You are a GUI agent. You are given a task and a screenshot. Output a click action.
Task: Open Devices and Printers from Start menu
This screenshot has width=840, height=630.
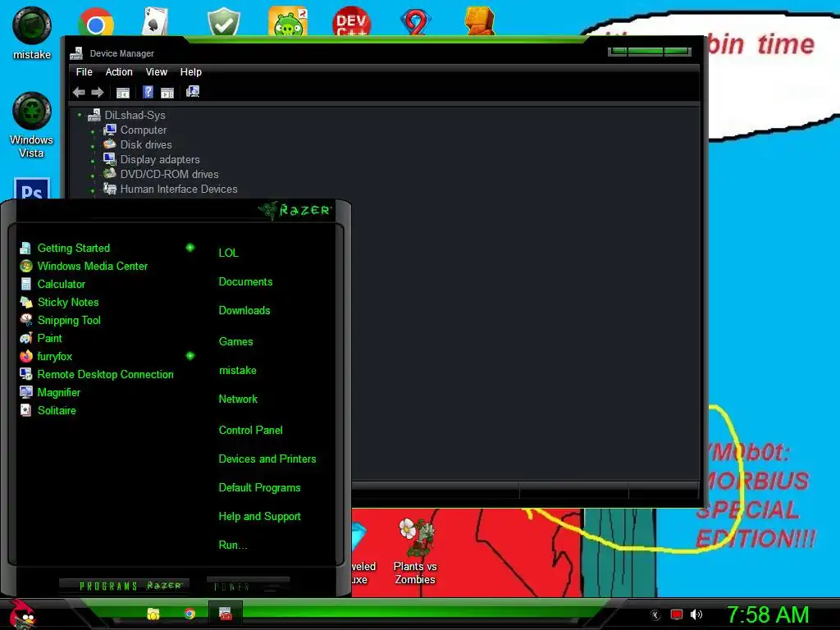click(x=267, y=459)
